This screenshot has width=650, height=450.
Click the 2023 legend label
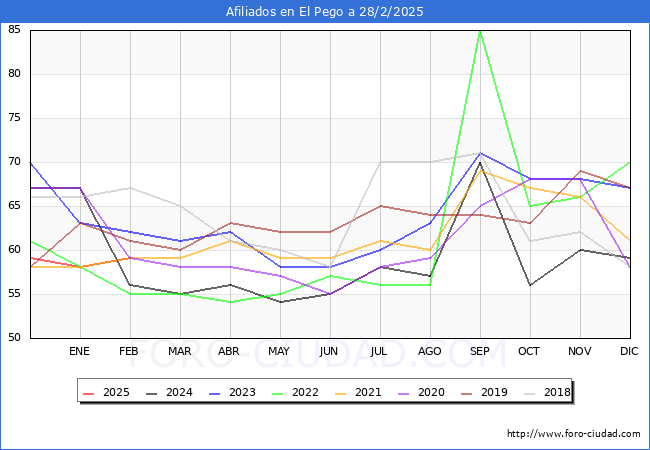[242, 392]
